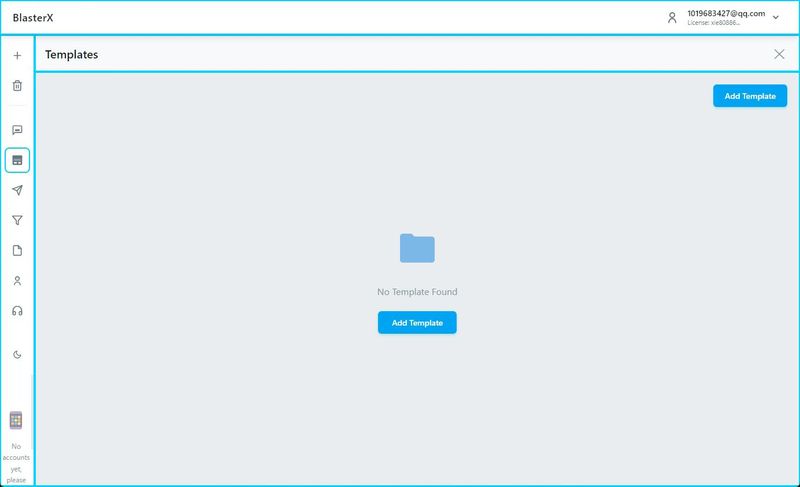Viewport: 800px width, 487px height.
Task: Open the chat message icon in sidebar
Action: click(x=17, y=130)
